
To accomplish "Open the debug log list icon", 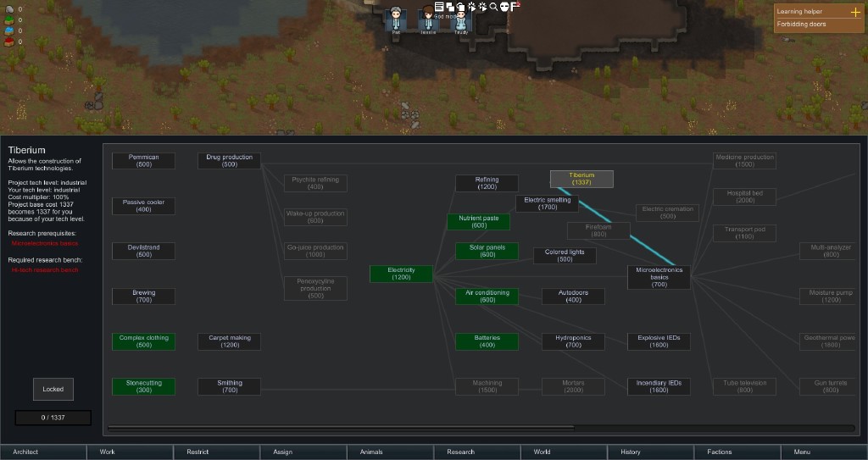I will tap(439, 7).
